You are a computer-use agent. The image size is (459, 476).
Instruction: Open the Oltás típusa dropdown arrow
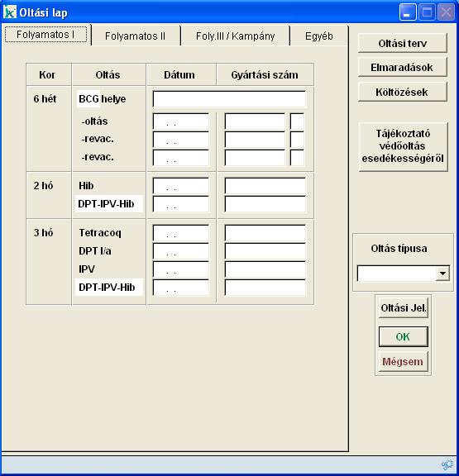[x=442, y=274]
